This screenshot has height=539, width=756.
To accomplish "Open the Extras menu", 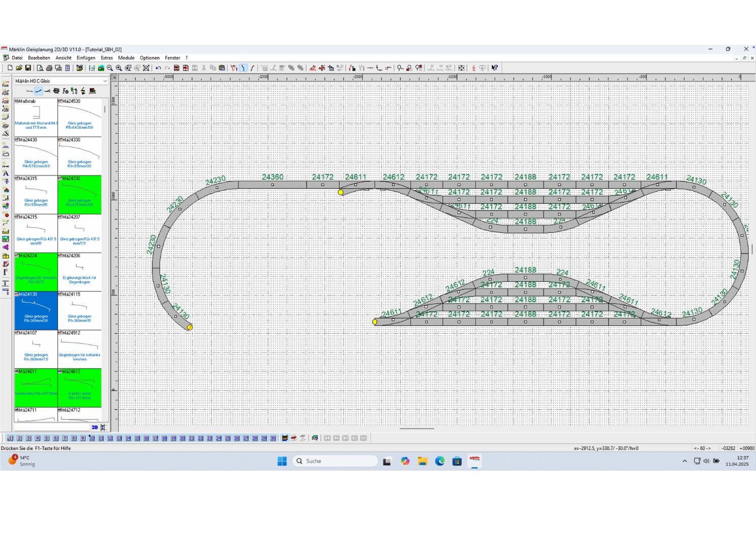I will coord(106,58).
